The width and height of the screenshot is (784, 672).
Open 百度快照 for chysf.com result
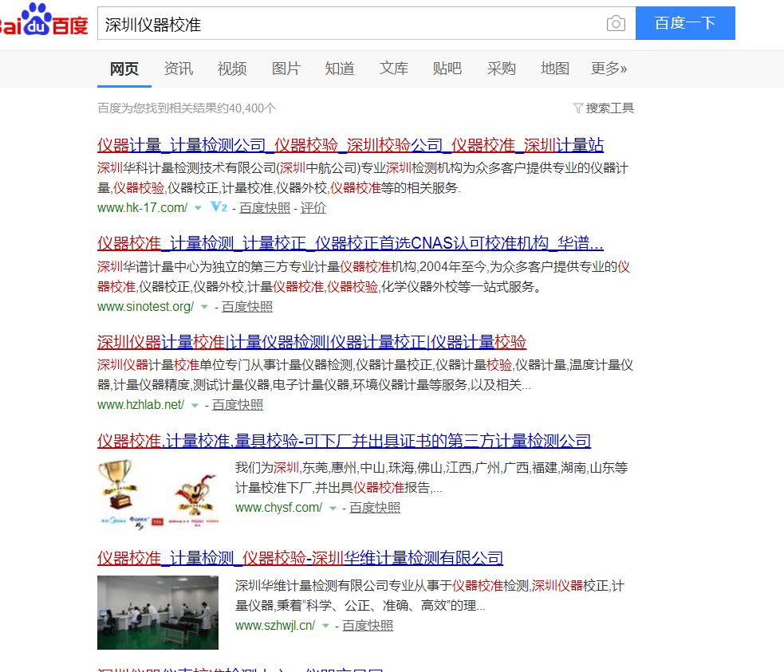tap(375, 508)
